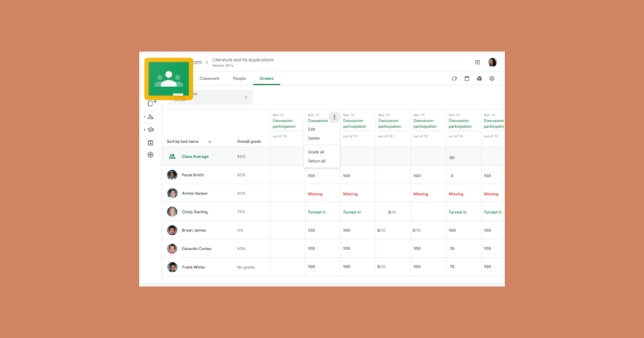Open the to-review icon with green dot
Image resolution: width=644 pixels, height=338 pixels.
[x=151, y=104]
